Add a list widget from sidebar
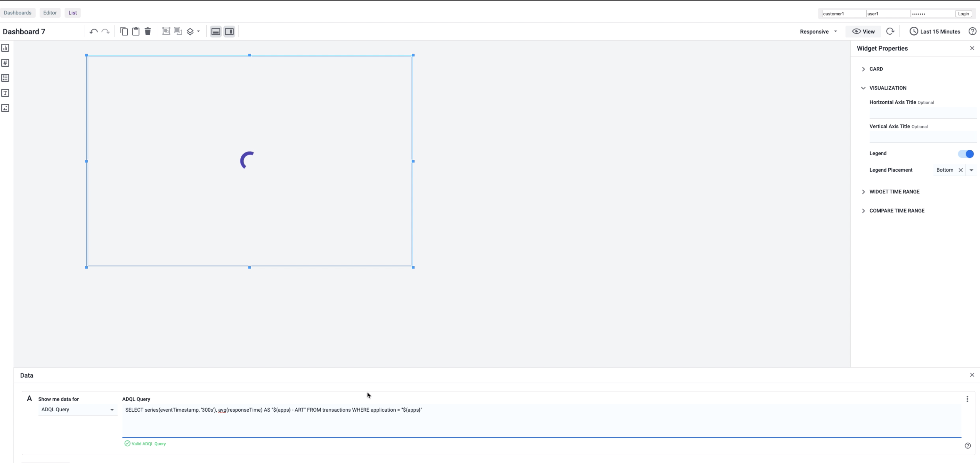 tap(5, 78)
